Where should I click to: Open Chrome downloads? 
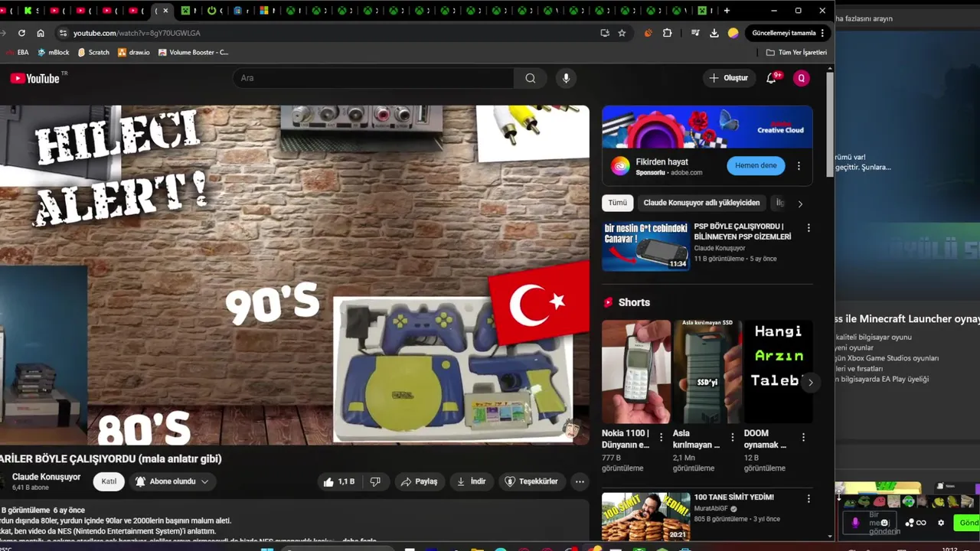(714, 33)
